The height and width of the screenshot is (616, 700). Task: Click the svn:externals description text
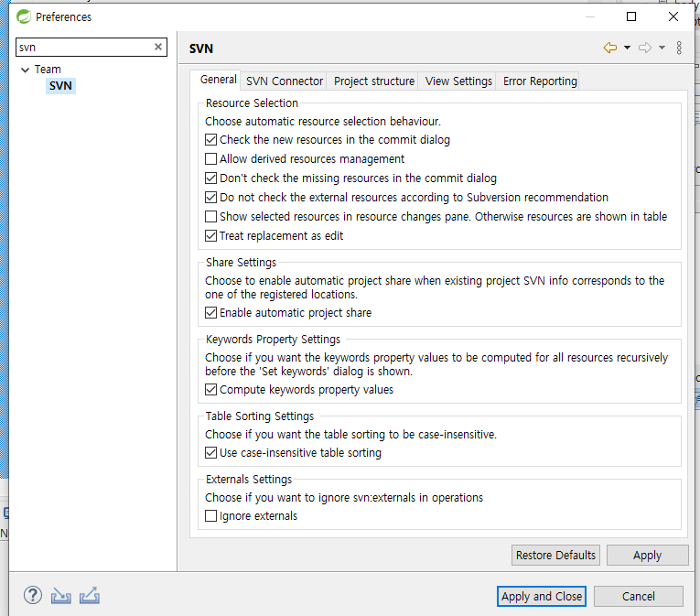[344, 498]
